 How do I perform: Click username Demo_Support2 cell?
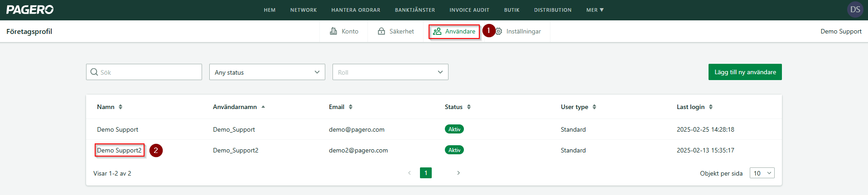point(236,150)
